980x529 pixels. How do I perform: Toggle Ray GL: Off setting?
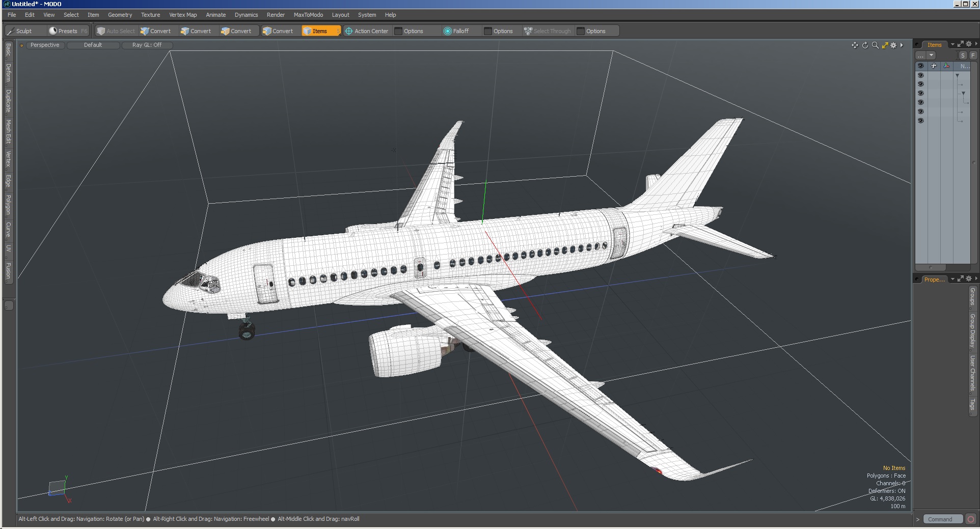[x=147, y=45]
